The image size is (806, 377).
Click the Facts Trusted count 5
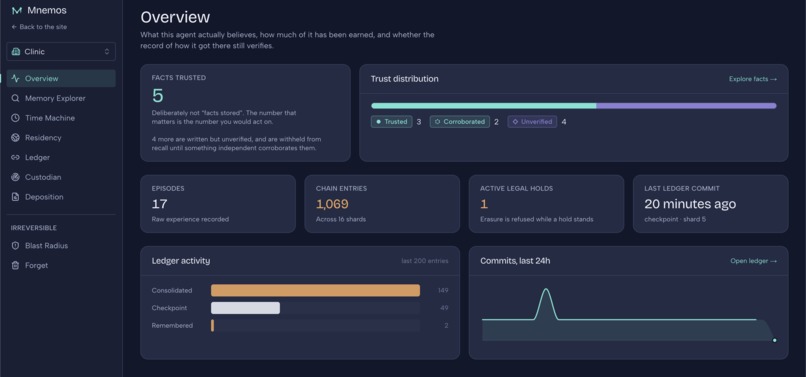(157, 96)
